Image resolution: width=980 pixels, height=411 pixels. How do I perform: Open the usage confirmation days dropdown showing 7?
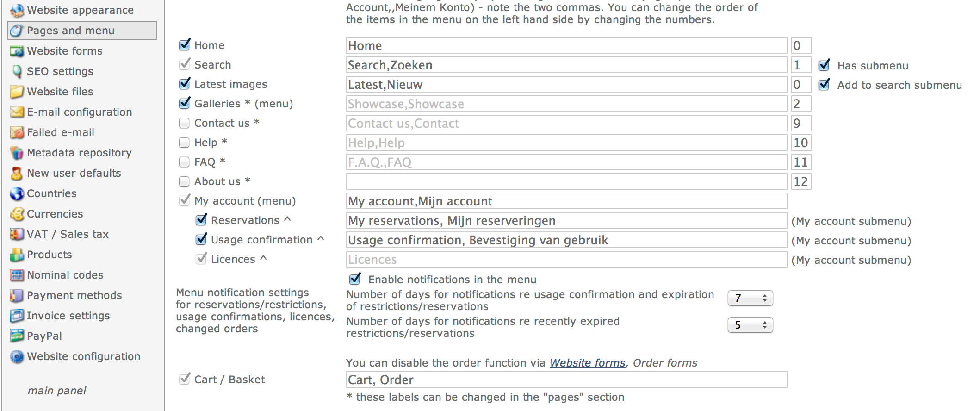tap(750, 298)
